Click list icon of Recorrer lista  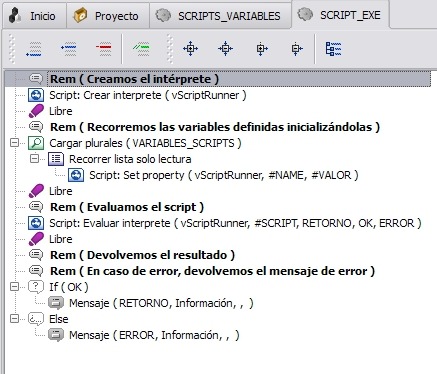(56, 159)
